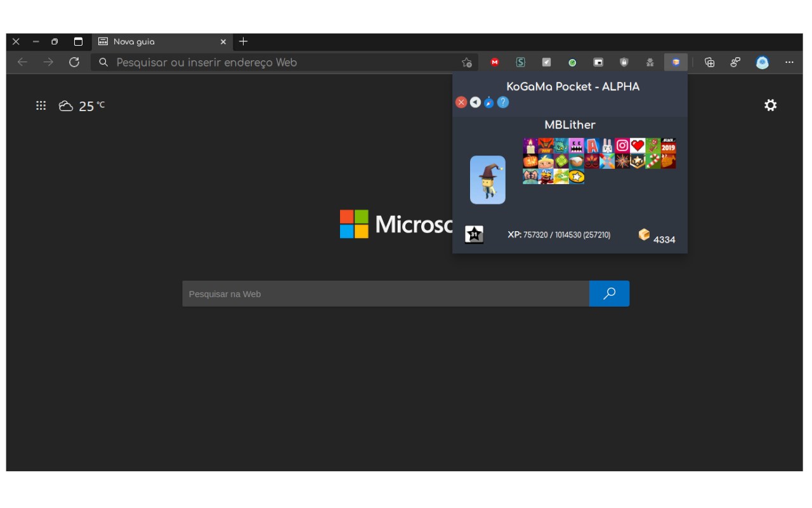The width and height of the screenshot is (812, 508).
Task: Open the feedback people icon in toolbar
Action: 735,62
